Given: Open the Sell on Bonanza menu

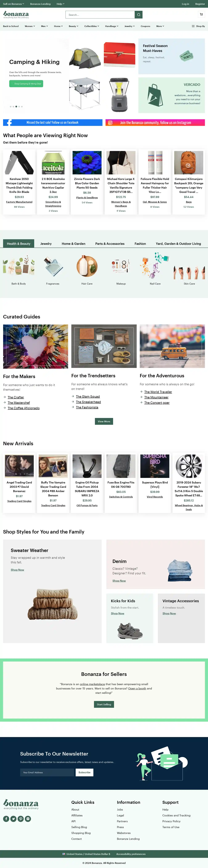Looking at the screenshot, I should [13, 4].
